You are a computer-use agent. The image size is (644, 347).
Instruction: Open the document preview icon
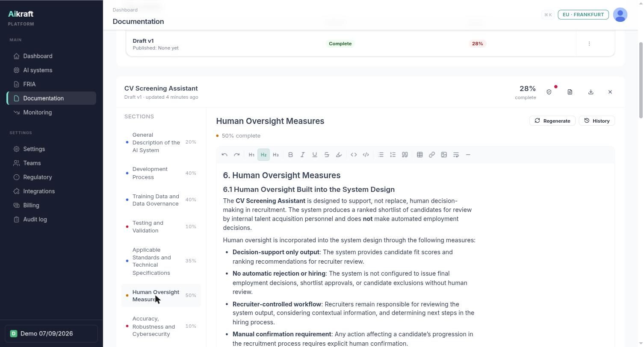click(570, 92)
